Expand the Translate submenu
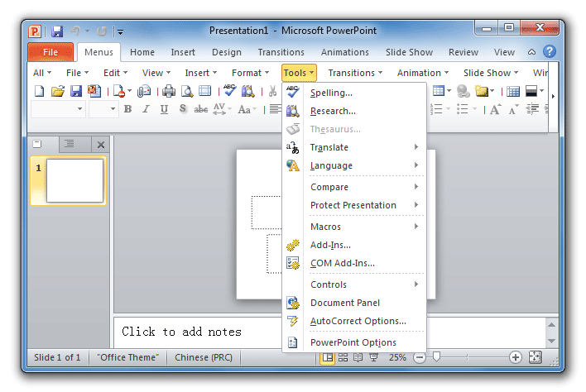 pos(354,147)
